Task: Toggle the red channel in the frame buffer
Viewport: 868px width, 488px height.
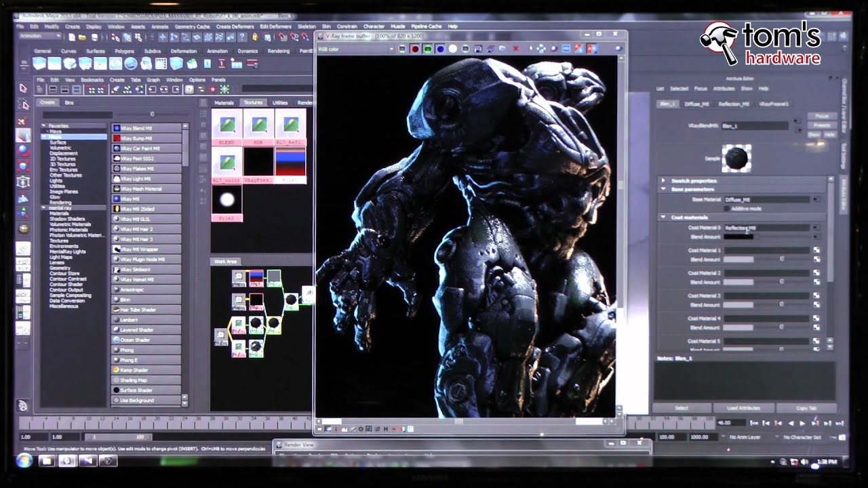Action: tap(414, 49)
